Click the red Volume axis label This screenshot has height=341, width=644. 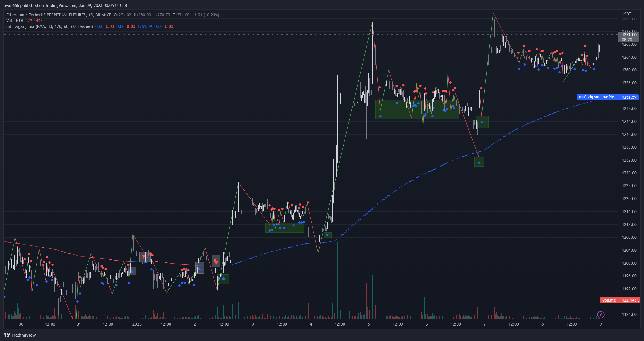609,300
